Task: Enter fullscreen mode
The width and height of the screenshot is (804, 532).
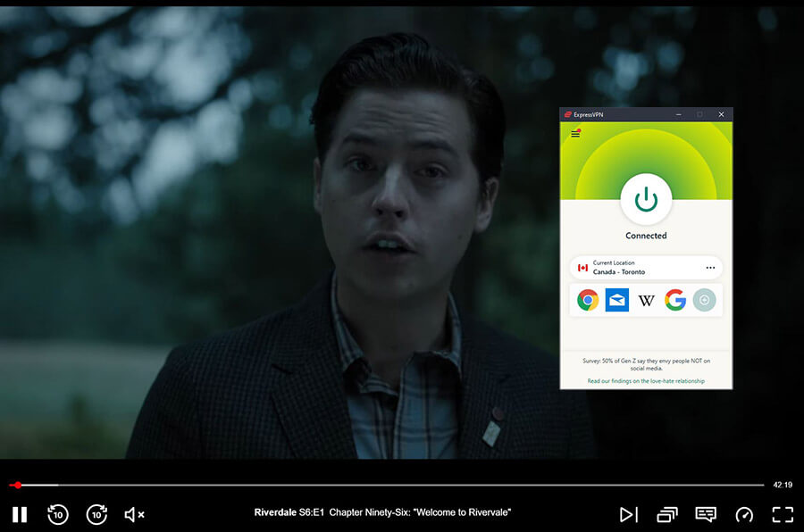Action: (x=783, y=514)
